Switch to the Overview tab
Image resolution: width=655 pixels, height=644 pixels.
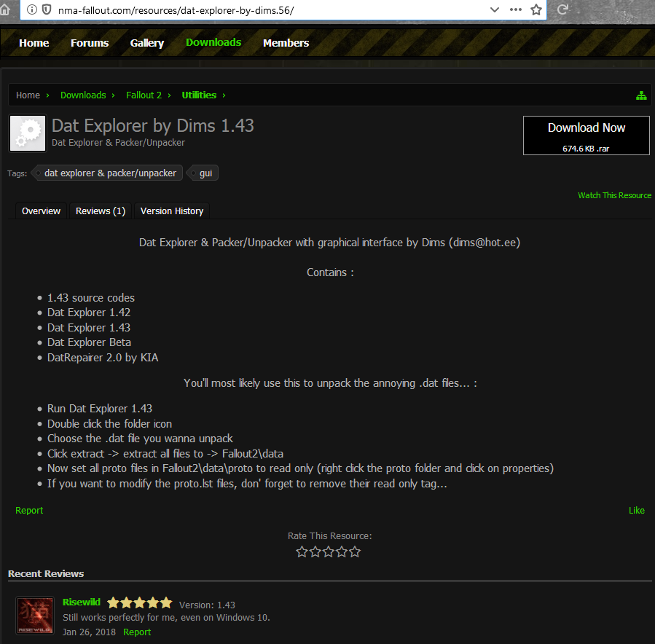click(41, 211)
